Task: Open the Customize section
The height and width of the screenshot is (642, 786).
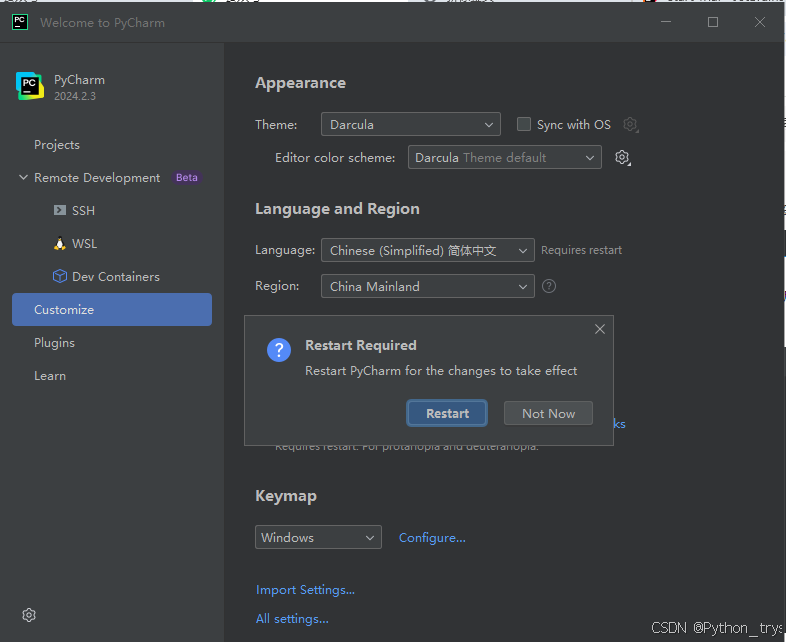Action: 112,310
